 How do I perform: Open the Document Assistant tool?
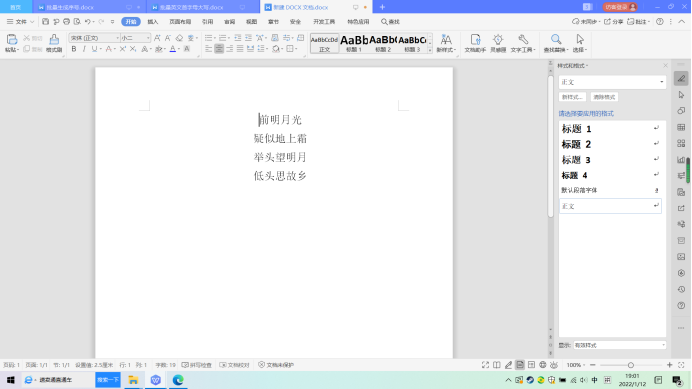[x=475, y=43]
